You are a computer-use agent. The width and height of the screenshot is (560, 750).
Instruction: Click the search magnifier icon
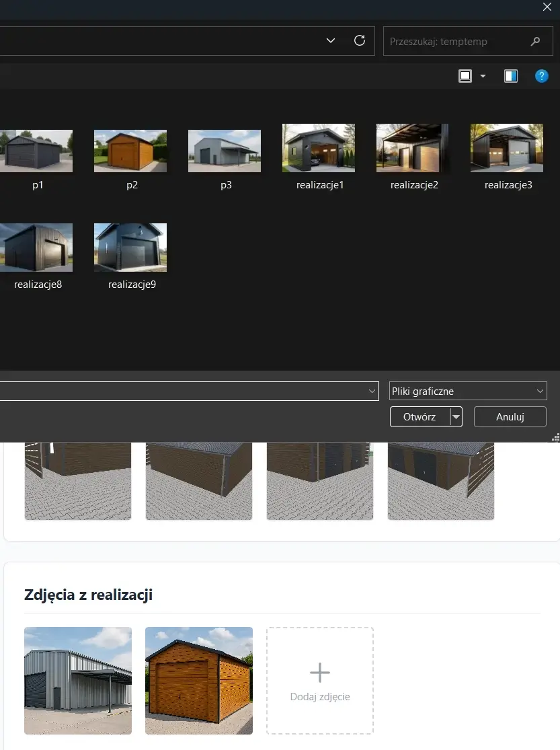pyautogui.click(x=535, y=42)
